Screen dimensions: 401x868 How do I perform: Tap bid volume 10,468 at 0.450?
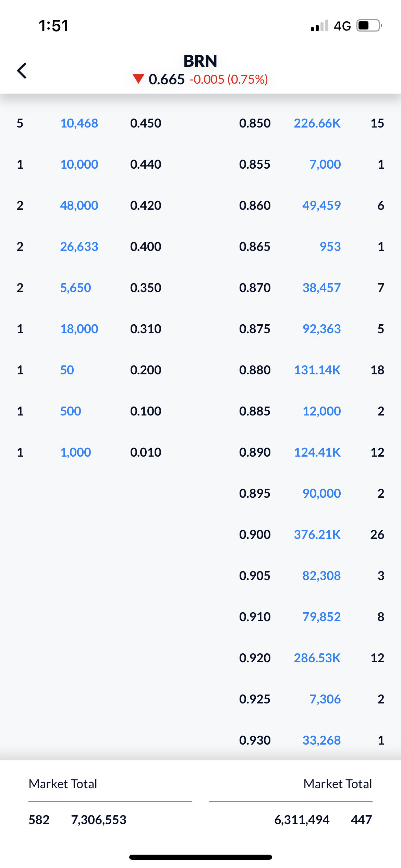tap(79, 123)
